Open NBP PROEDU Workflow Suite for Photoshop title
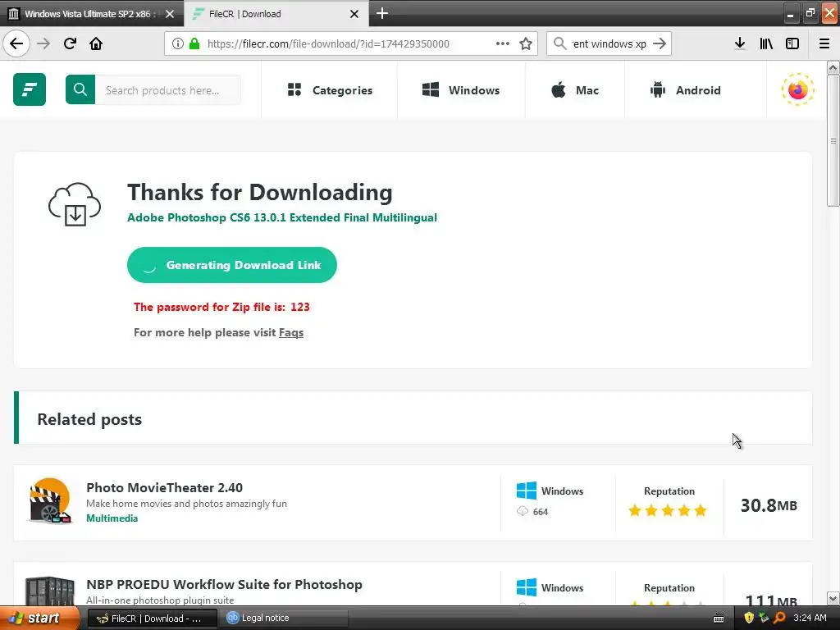Image resolution: width=840 pixels, height=630 pixels. pyautogui.click(x=224, y=584)
